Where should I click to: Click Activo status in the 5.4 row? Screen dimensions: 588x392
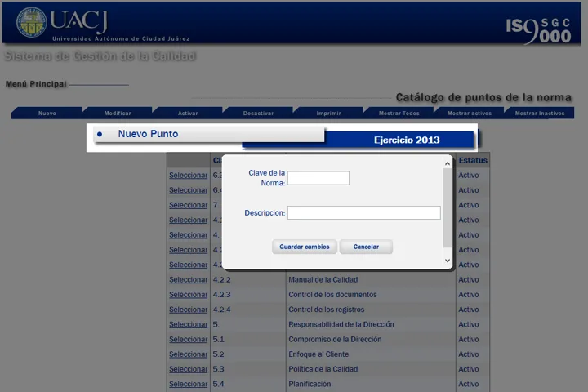coord(469,384)
